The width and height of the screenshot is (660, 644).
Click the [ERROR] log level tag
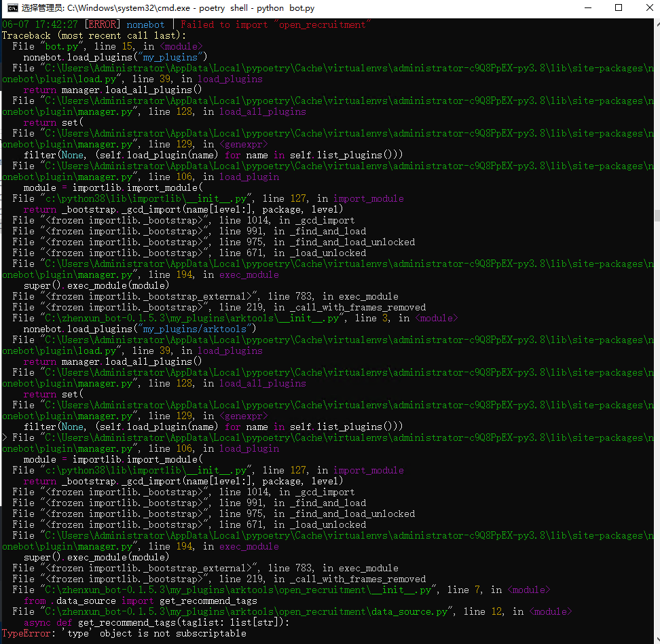point(103,25)
